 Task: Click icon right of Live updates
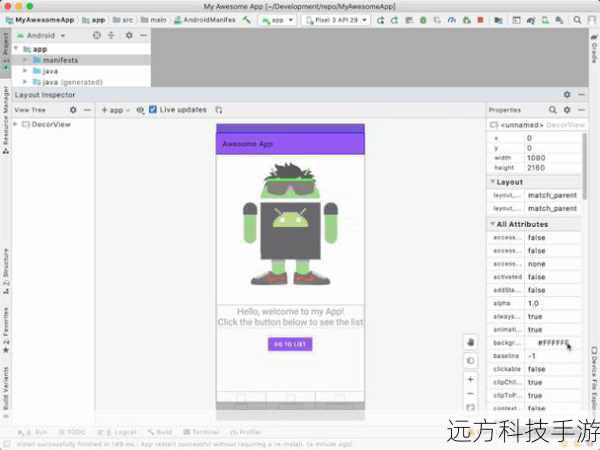click(218, 110)
